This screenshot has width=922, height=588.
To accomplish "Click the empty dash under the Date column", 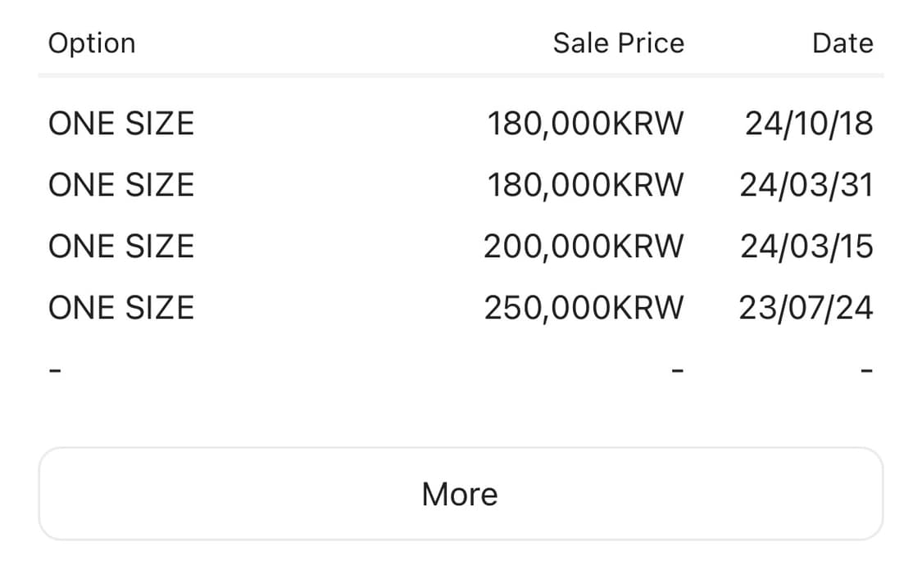I will pos(867,370).
